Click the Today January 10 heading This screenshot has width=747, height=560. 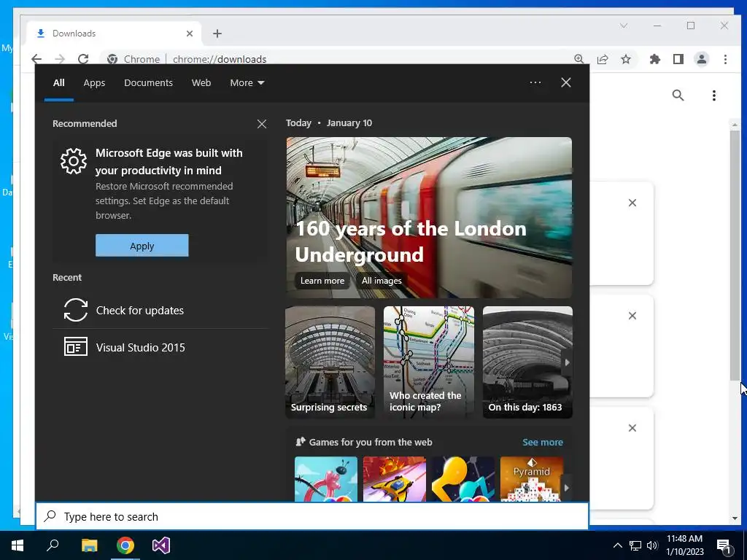(x=329, y=122)
